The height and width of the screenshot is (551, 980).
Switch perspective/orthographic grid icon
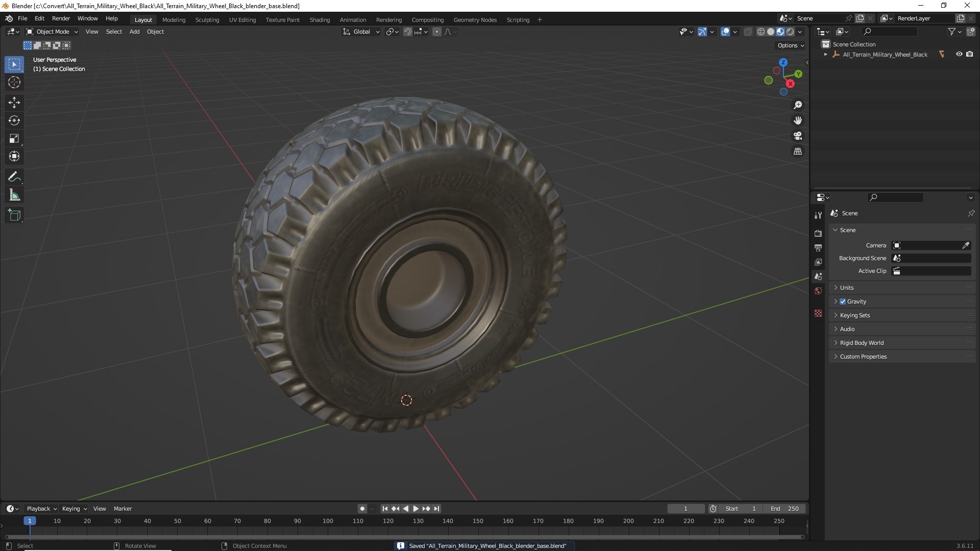[x=798, y=152]
